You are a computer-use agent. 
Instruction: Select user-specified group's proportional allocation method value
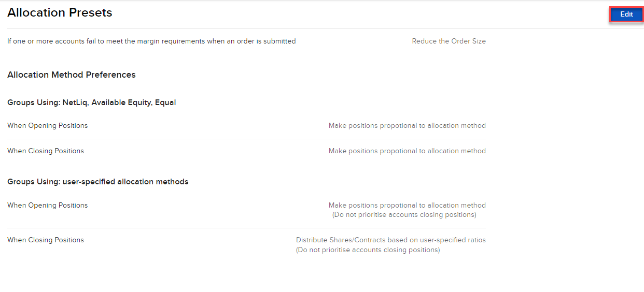(x=407, y=206)
